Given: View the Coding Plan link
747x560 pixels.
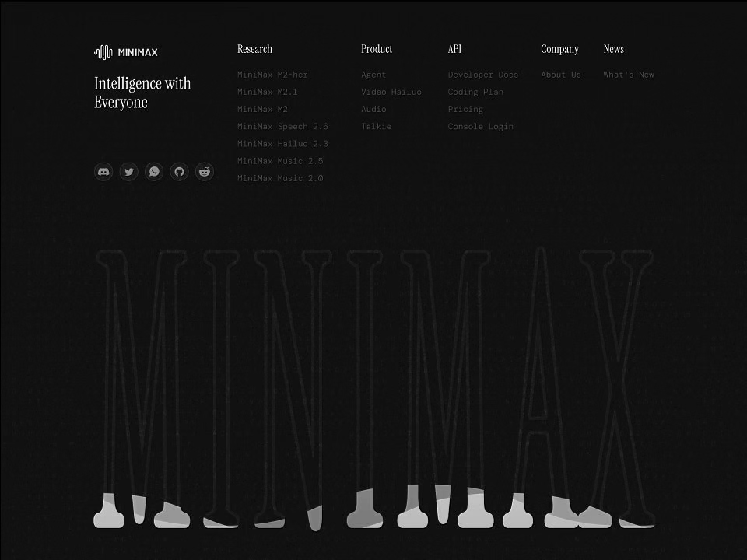Looking at the screenshot, I should (475, 92).
